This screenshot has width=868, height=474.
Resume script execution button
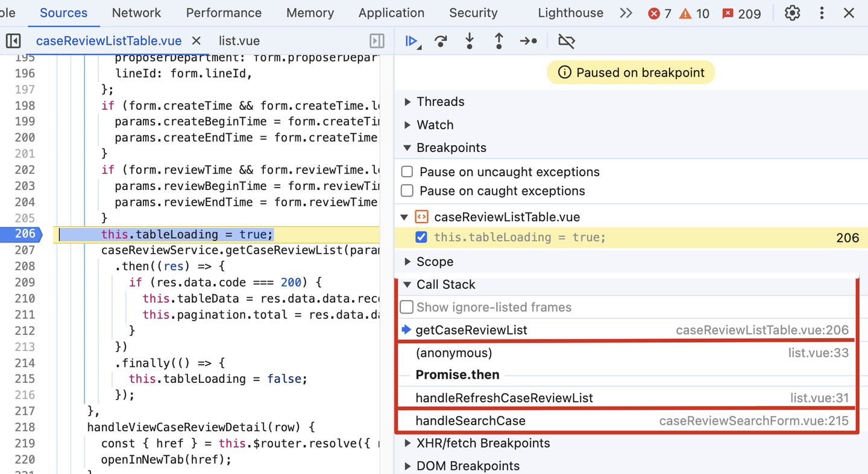pyautogui.click(x=412, y=41)
